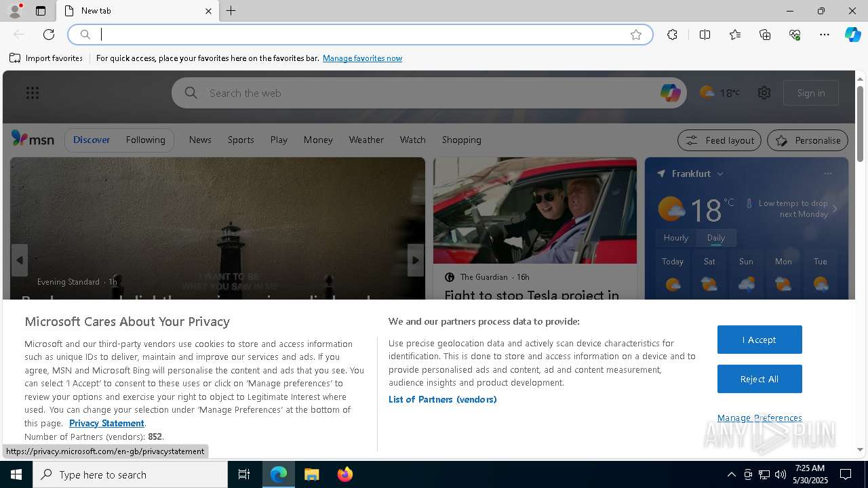Click taskbar Type here to search

click(130, 474)
